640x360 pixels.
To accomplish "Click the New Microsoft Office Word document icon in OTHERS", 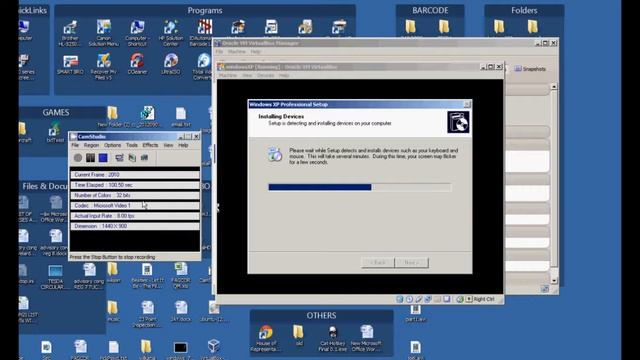I will pyautogui.click(x=366, y=338).
